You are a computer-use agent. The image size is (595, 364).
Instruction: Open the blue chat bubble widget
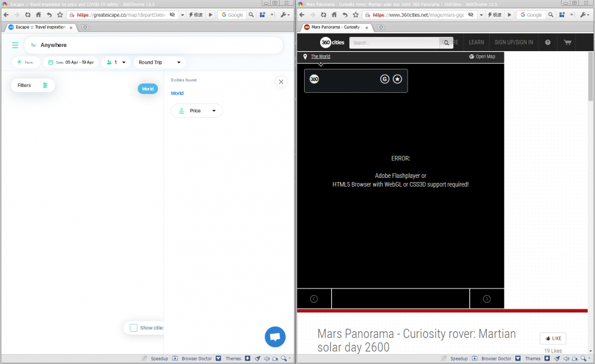(275, 337)
